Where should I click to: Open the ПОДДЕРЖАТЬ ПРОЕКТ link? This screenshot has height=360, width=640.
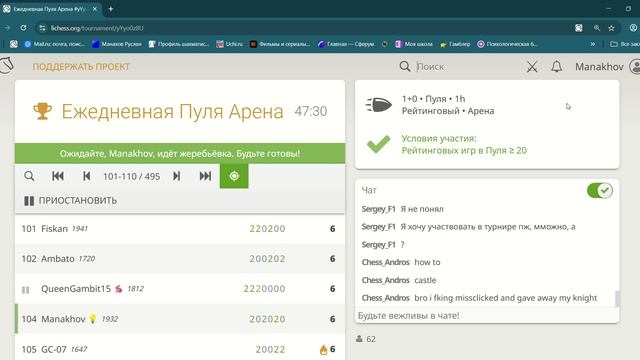click(81, 67)
